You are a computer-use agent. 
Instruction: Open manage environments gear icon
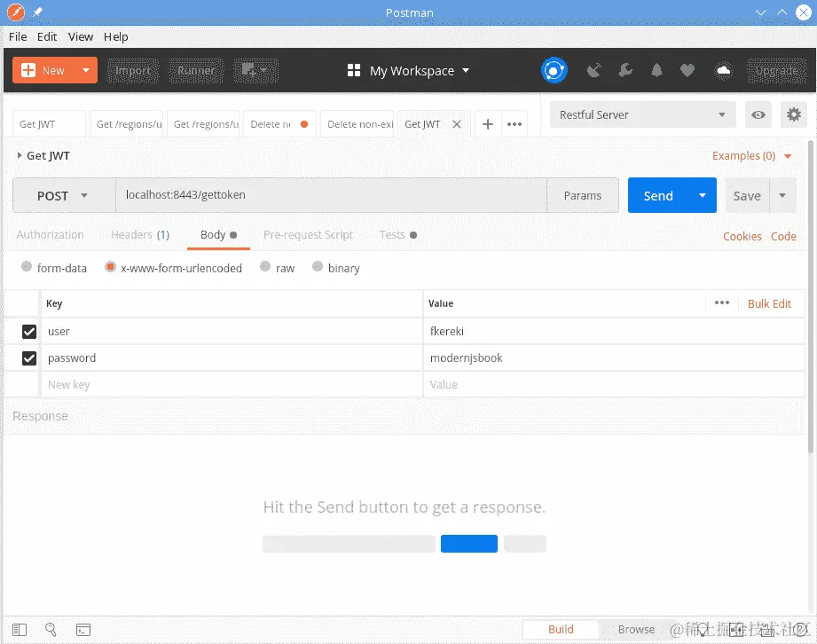point(794,114)
